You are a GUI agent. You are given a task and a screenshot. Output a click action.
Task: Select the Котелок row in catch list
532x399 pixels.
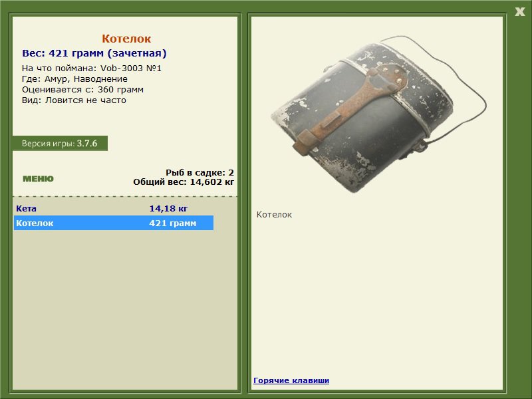click(114, 223)
